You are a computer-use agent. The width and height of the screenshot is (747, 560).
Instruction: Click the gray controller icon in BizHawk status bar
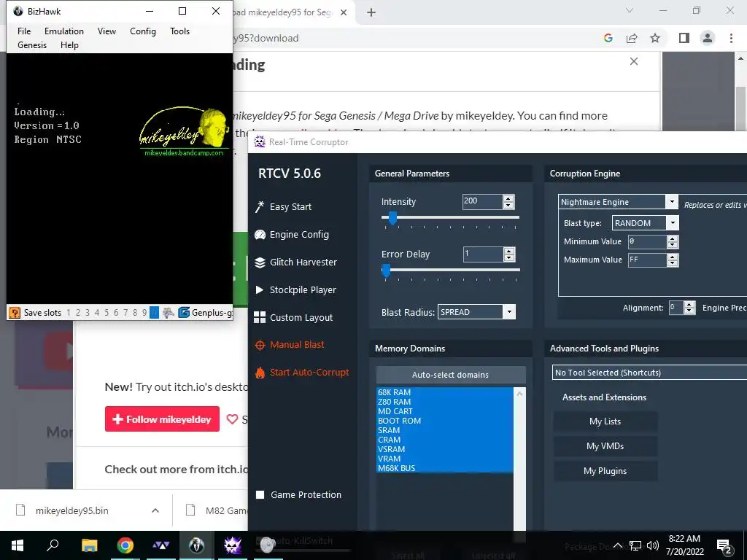[169, 312]
